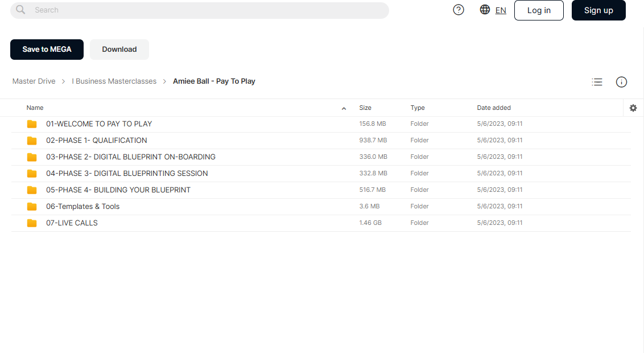Click folder icon of 04-PHASE 3 BLUEPRINTING SESSION

point(32,174)
